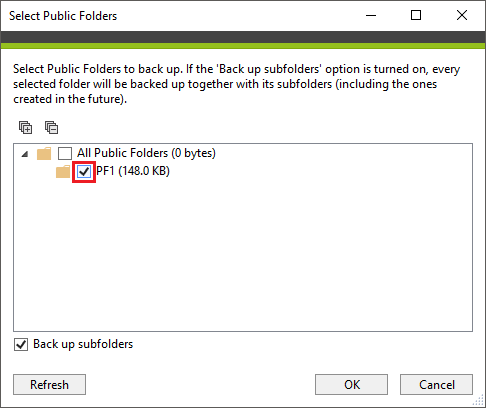The height and width of the screenshot is (408, 486).
Task: Toggle the Back up subfolders checkbox
Action: click(21, 344)
